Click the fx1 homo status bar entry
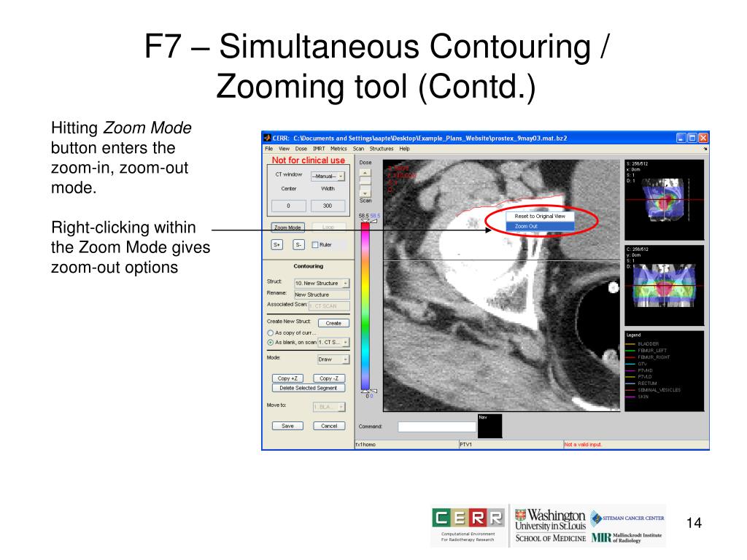 tap(365, 444)
